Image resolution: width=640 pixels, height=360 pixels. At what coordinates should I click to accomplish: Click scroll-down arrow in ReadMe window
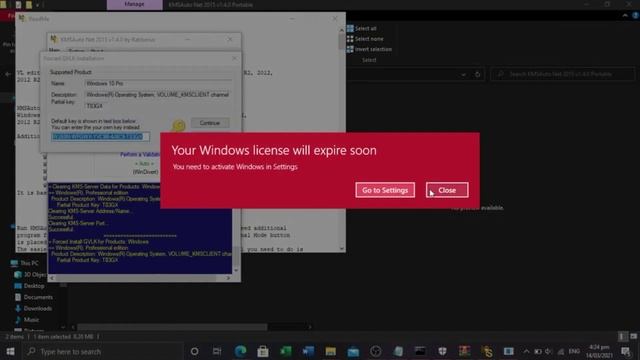coord(342,249)
